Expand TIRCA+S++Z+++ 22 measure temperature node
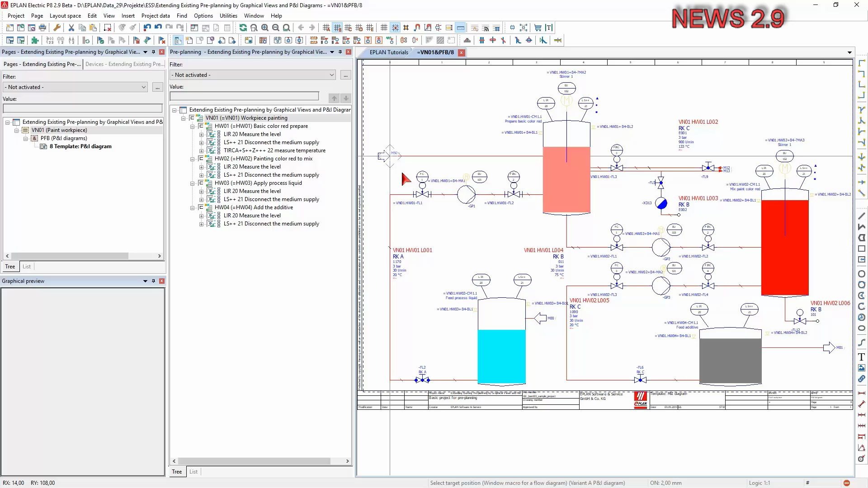 pyautogui.click(x=202, y=150)
